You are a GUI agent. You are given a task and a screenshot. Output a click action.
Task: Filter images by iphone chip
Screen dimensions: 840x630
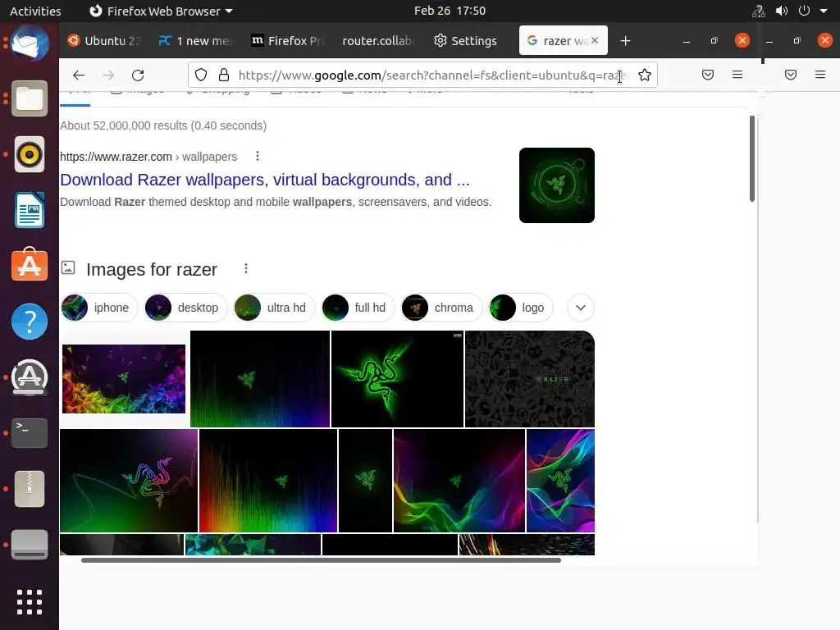[x=99, y=308]
